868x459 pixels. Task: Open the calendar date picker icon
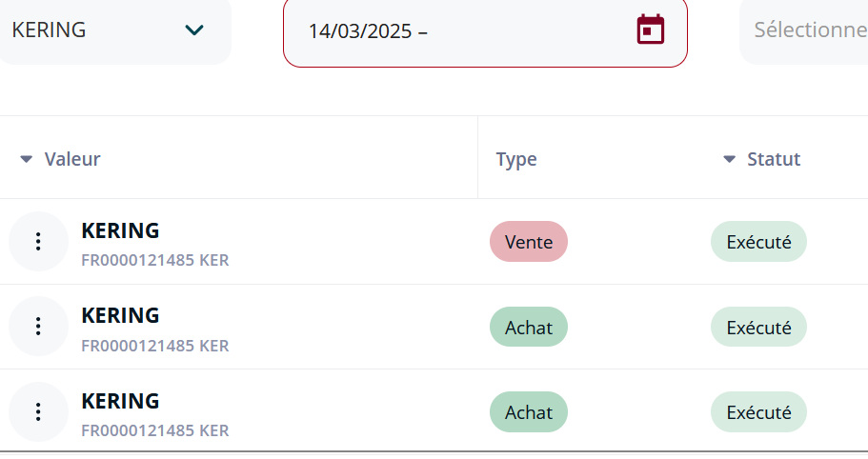pyautogui.click(x=651, y=30)
